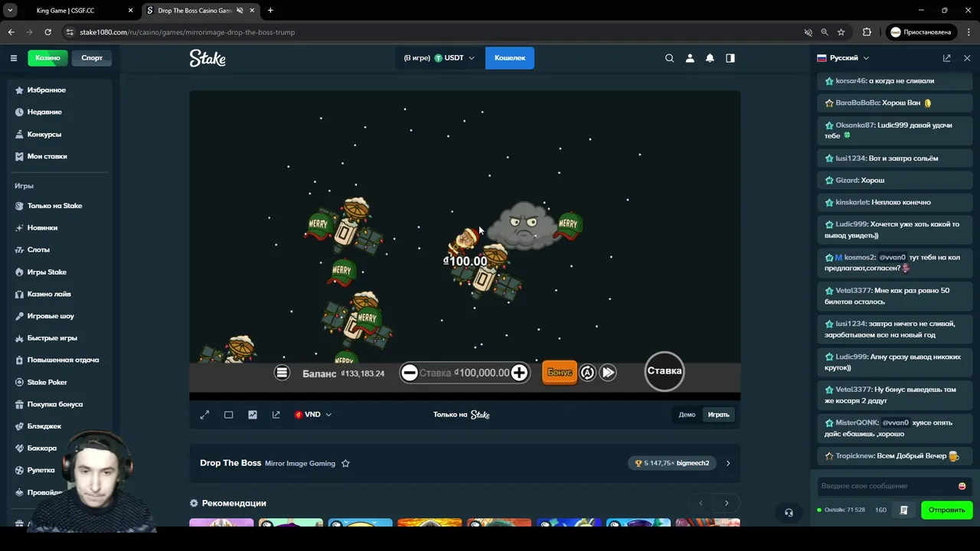Select the Казино tab

coord(47,58)
